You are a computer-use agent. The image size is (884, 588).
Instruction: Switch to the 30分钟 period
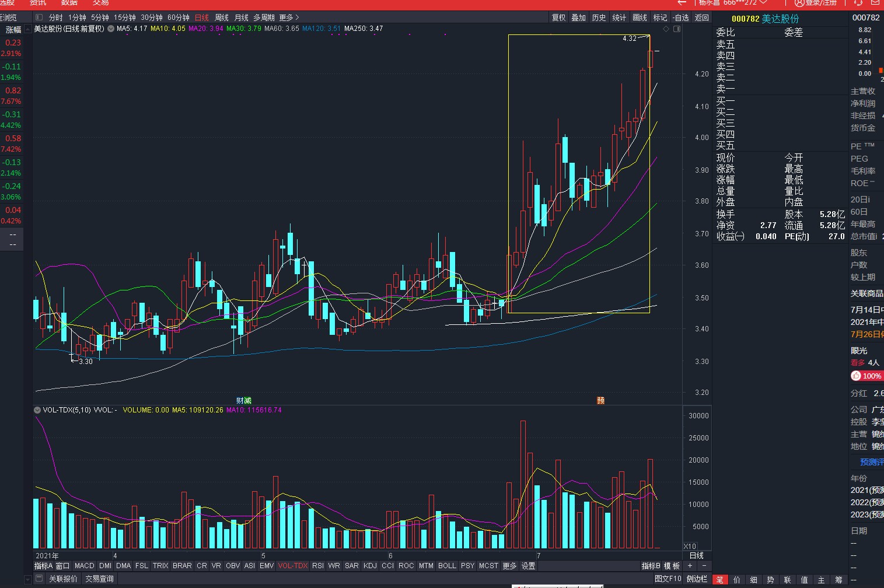coord(151,17)
